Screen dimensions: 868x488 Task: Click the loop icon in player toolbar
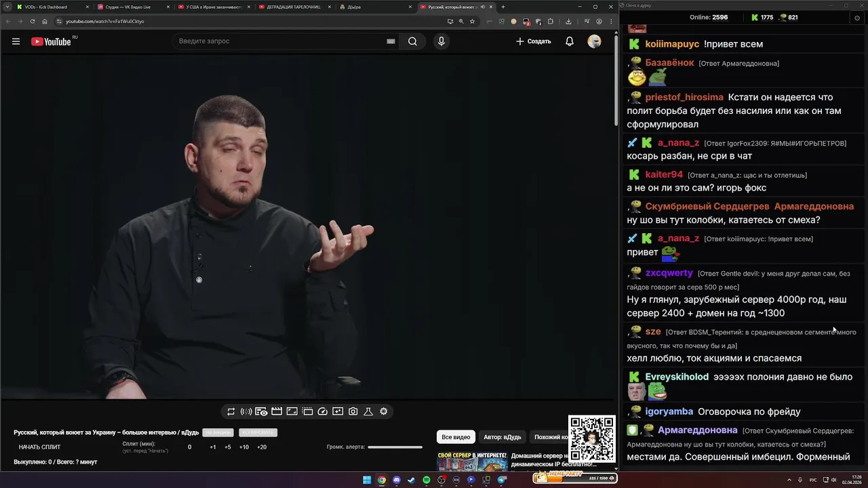point(231,411)
